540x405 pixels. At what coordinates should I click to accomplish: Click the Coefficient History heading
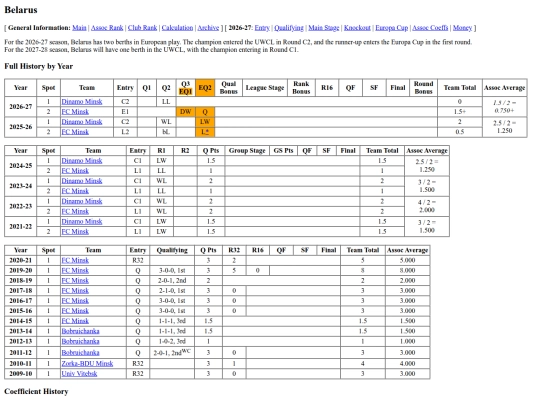(36, 392)
